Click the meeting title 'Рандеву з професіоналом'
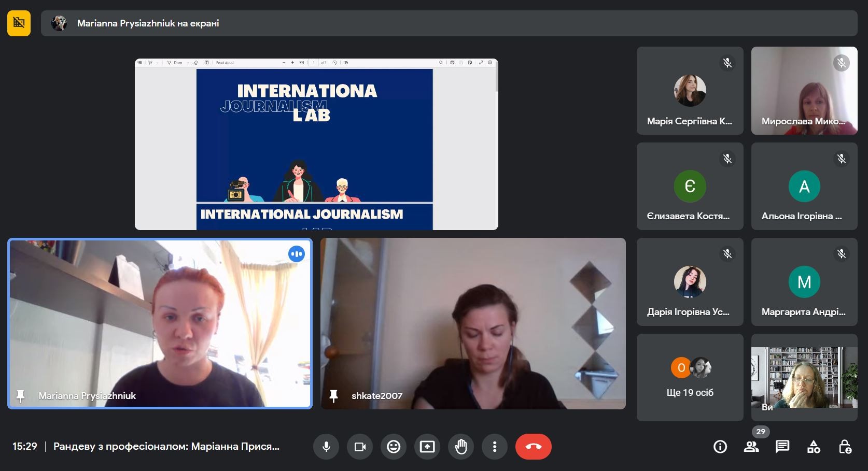 pos(166,447)
